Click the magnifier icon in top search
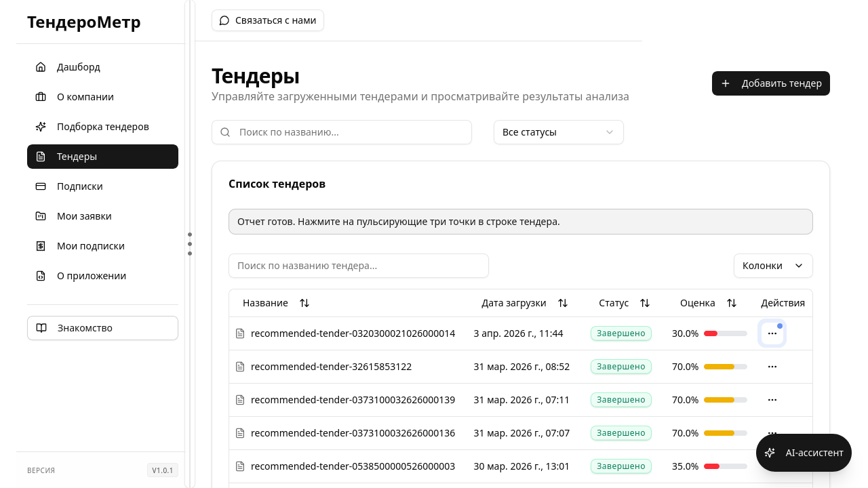Viewport: 868px width, 488px height. [225, 132]
